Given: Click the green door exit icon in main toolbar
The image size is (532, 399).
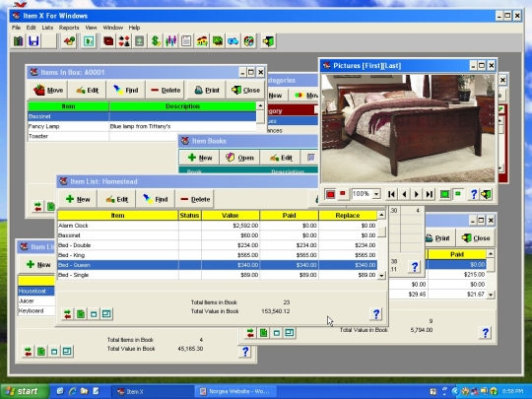Looking at the screenshot, I should point(268,41).
